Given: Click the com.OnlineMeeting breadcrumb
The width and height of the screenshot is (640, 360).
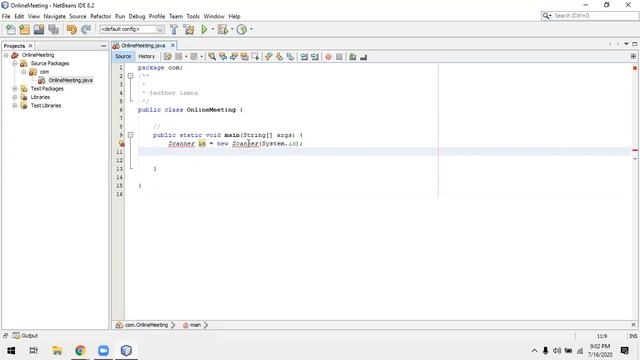Looking at the screenshot, I should (x=146, y=325).
